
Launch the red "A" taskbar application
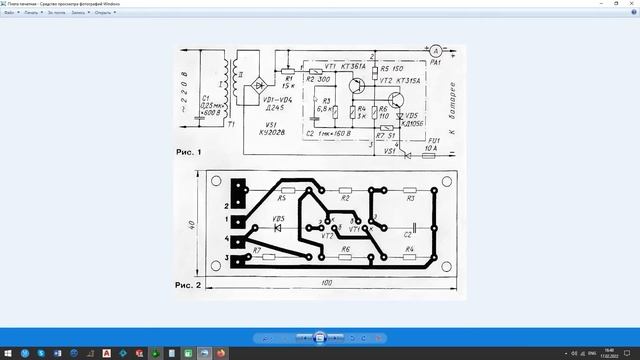point(107,353)
